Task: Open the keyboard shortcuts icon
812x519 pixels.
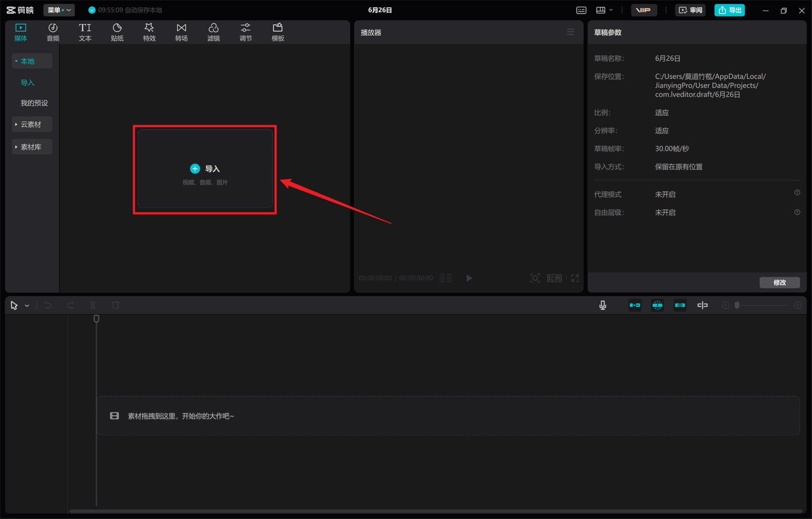Action: coord(582,10)
